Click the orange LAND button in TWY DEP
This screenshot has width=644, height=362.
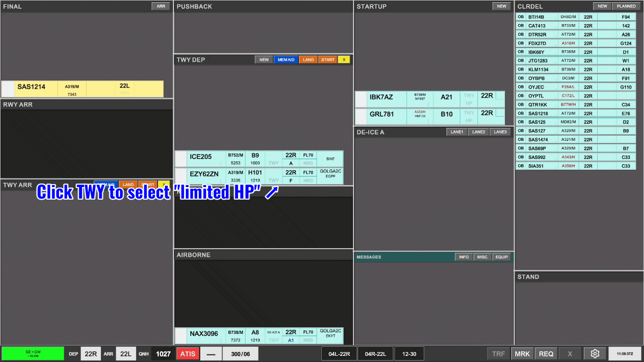308,60
